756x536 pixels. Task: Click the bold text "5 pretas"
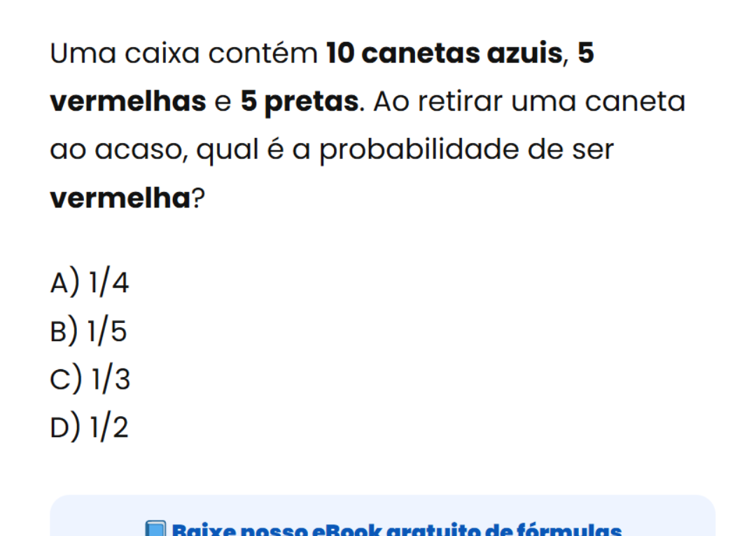(300, 102)
